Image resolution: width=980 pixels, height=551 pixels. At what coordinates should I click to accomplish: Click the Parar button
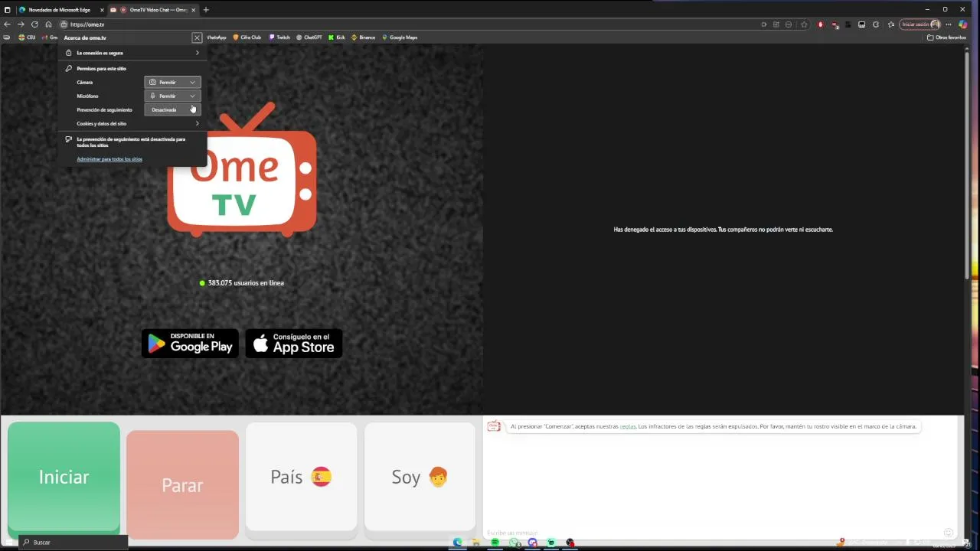[182, 484]
